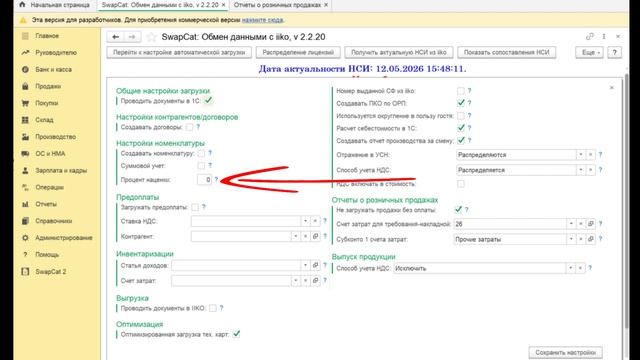Toggle Создавать отчет производства за смену checkbox
640x360 pixels.
pos(461,140)
